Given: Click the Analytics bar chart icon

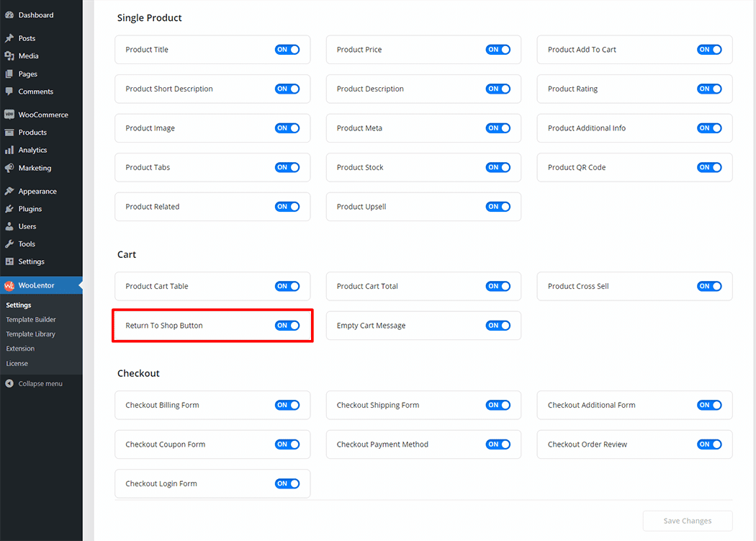Looking at the screenshot, I should [x=9, y=150].
